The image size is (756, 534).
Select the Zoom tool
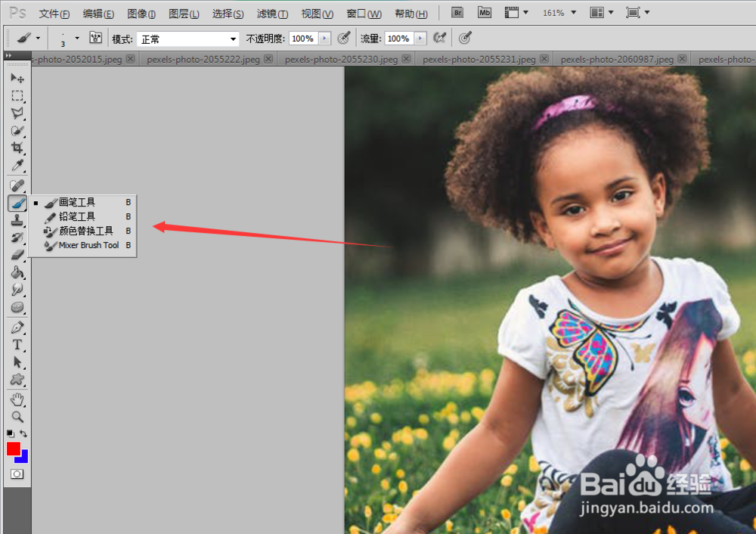point(17,417)
